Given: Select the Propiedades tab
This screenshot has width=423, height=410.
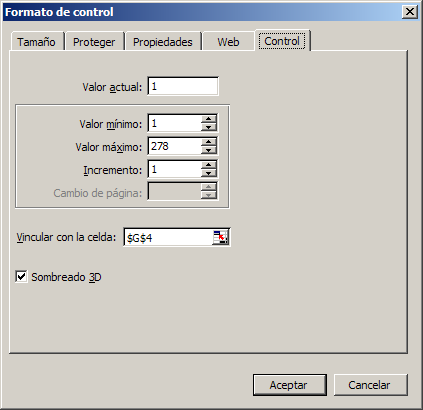Looking at the screenshot, I should click(x=163, y=42).
